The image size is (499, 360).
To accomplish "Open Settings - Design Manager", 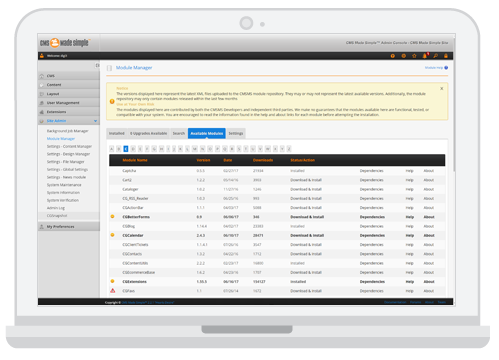I will click(x=68, y=154).
